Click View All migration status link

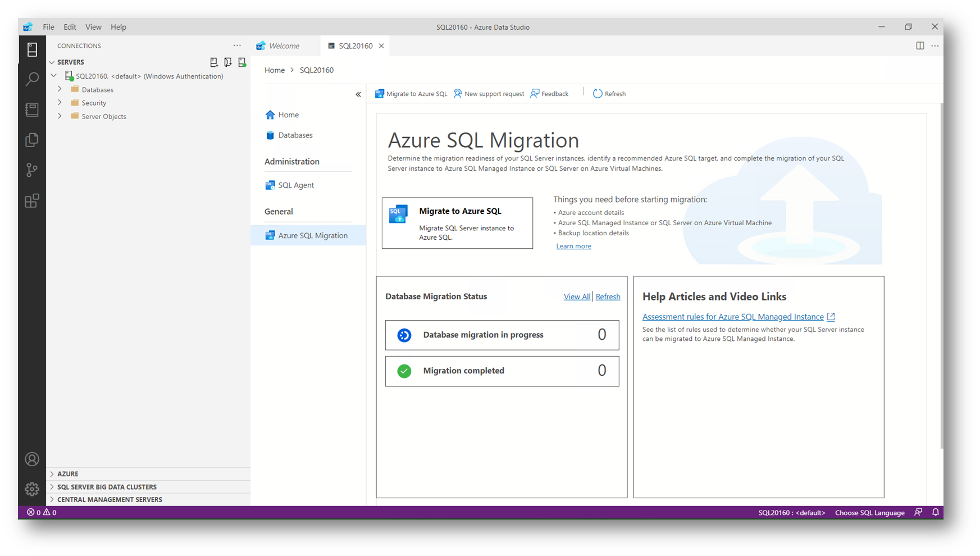tap(577, 297)
